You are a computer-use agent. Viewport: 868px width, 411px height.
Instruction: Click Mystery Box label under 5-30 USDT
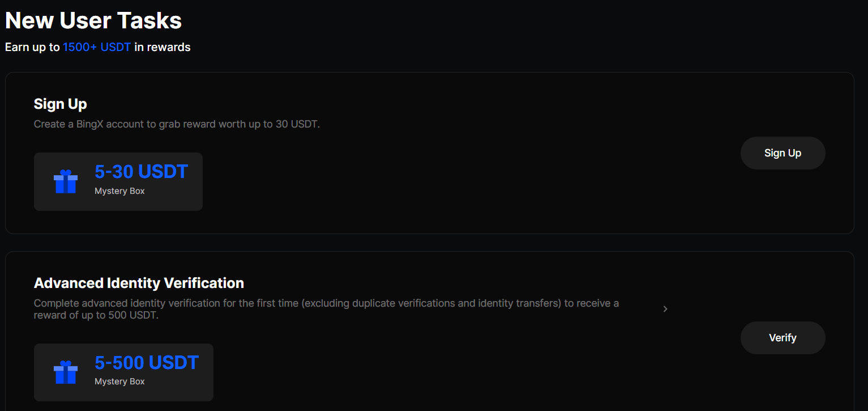pos(119,191)
